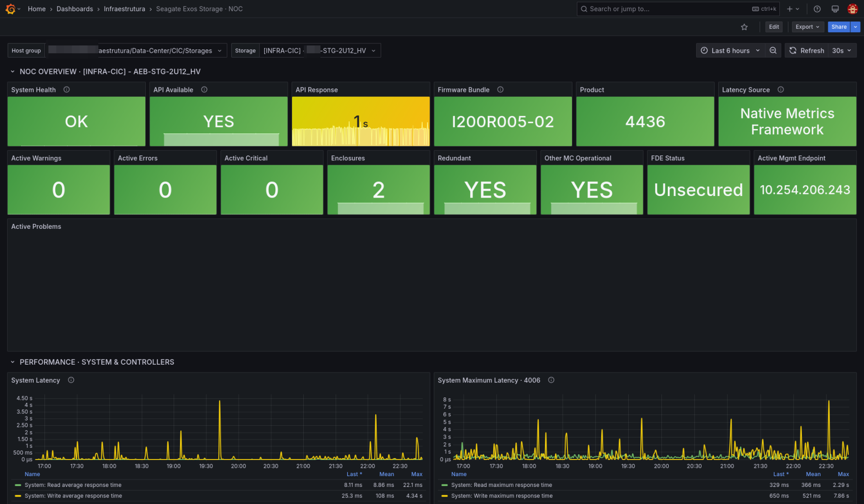Toggle Write average response time series

(x=73, y=496)
